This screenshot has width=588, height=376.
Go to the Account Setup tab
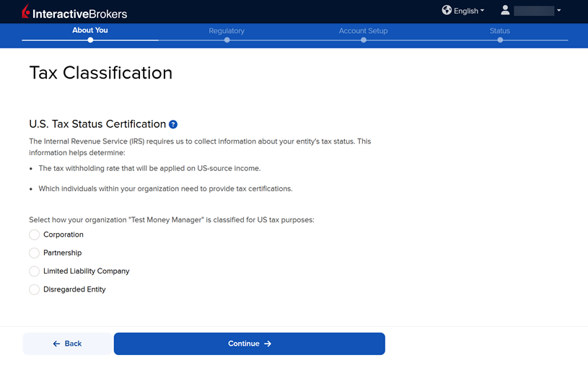pos(363,31)
